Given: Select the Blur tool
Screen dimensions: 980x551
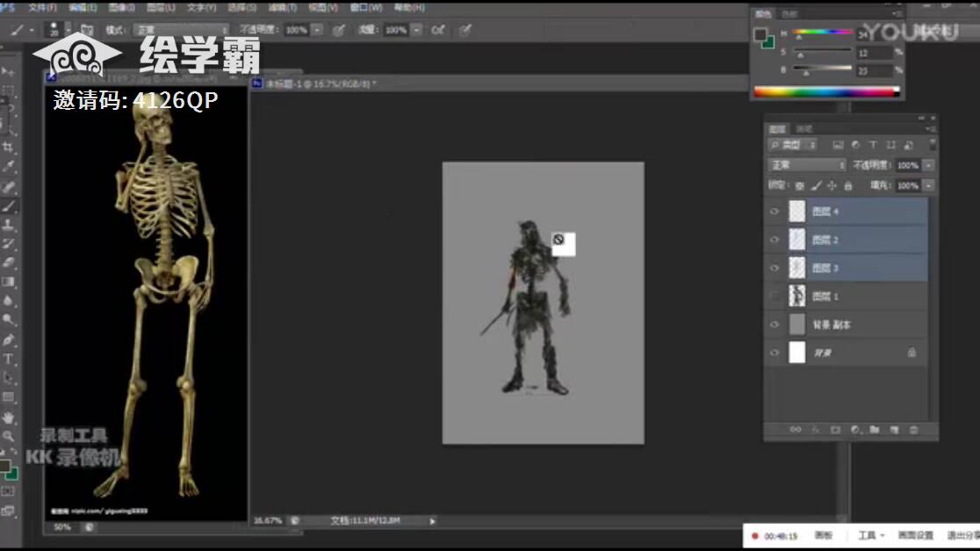Looking at the screenshot, I should point(8,301).
